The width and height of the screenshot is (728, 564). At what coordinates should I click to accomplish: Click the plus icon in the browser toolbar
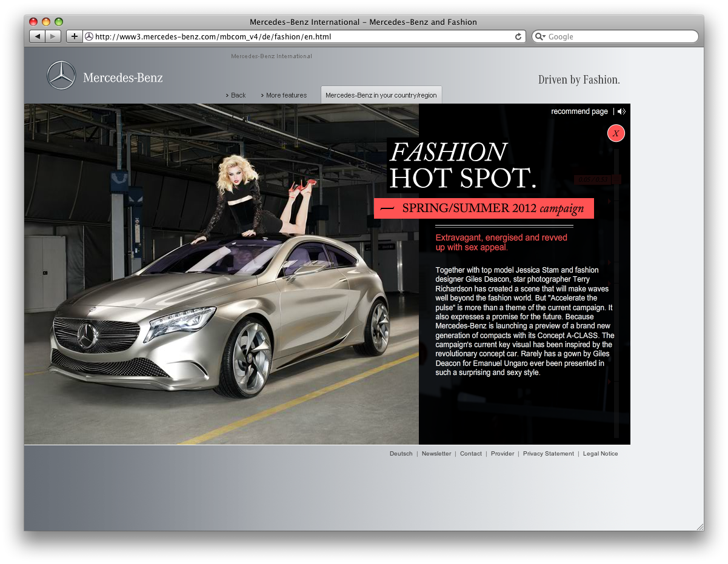(73, 36)
